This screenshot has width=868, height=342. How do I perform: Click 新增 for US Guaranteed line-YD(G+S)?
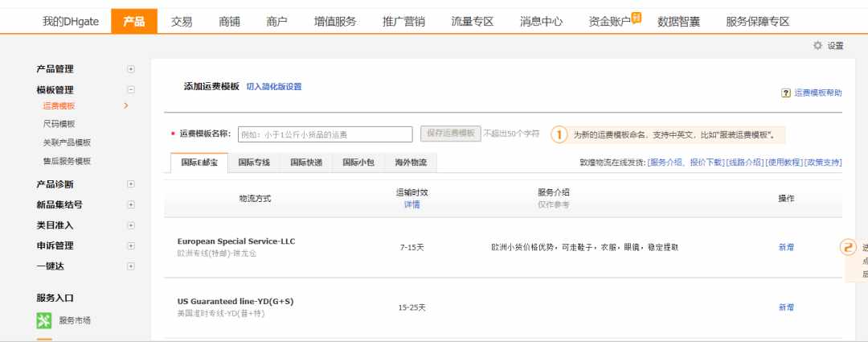[x=786, y=307]
